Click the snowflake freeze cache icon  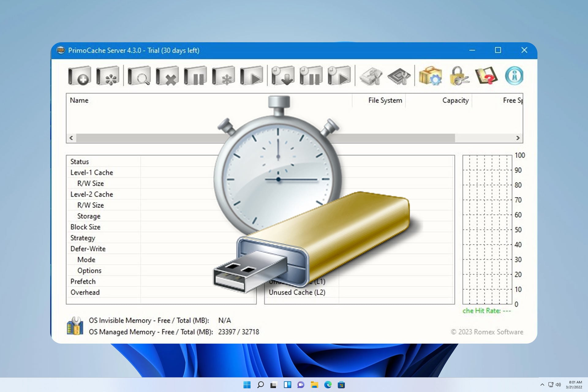[224, 76]
